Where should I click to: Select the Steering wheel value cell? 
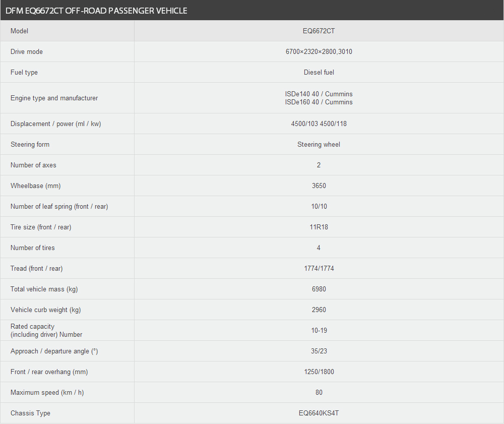(x=319, y=144)
